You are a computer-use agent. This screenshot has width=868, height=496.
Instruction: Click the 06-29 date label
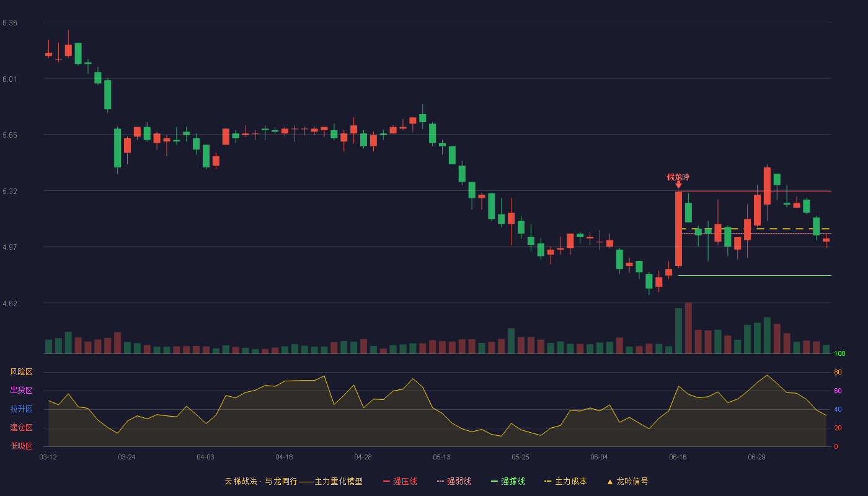[756, 457]
